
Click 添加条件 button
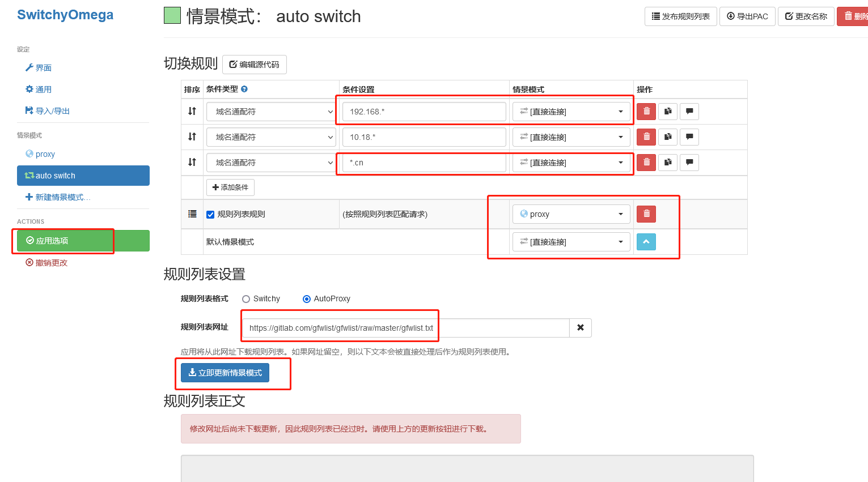click(x=230, y=187)
